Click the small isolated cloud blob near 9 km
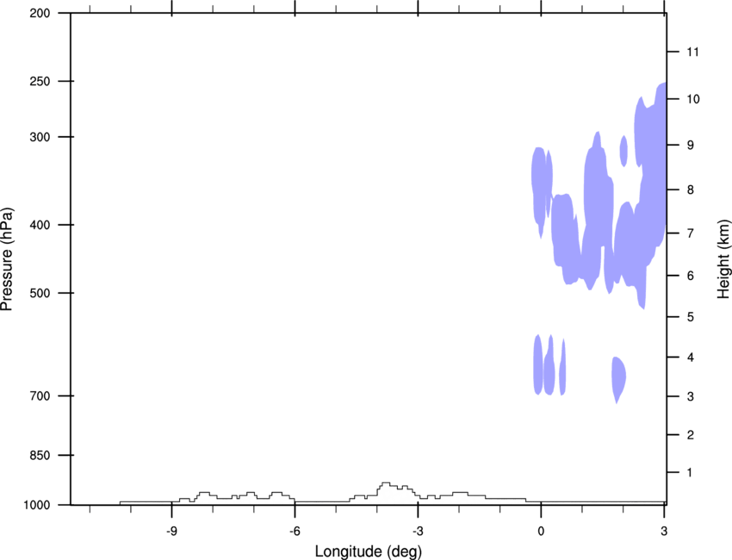Screen dimensions: 732x560 [x=623, y=151]
